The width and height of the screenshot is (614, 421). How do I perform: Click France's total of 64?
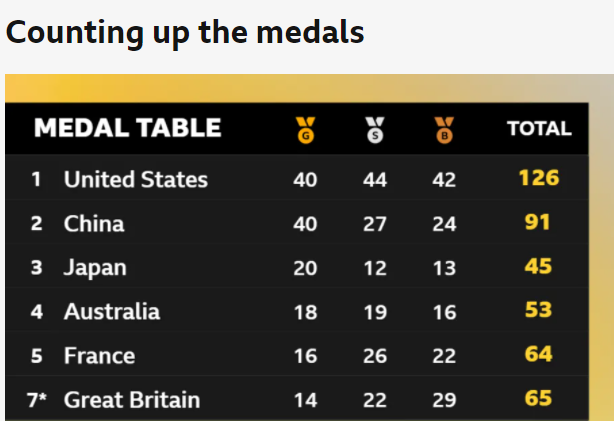point(538,354)
